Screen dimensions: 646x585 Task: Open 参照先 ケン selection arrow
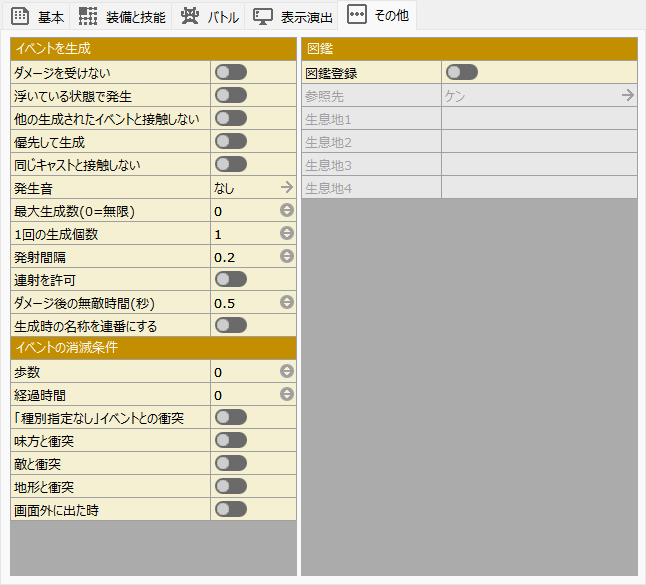pos(627,95)
